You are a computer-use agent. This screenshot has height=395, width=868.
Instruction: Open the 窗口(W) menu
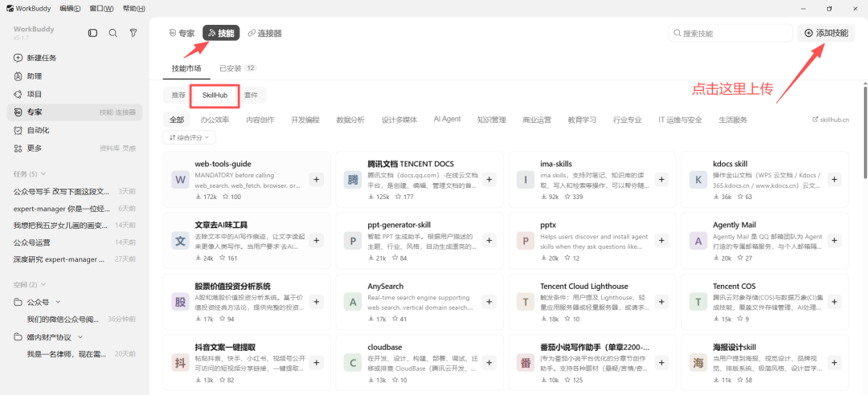pos(102,8)
